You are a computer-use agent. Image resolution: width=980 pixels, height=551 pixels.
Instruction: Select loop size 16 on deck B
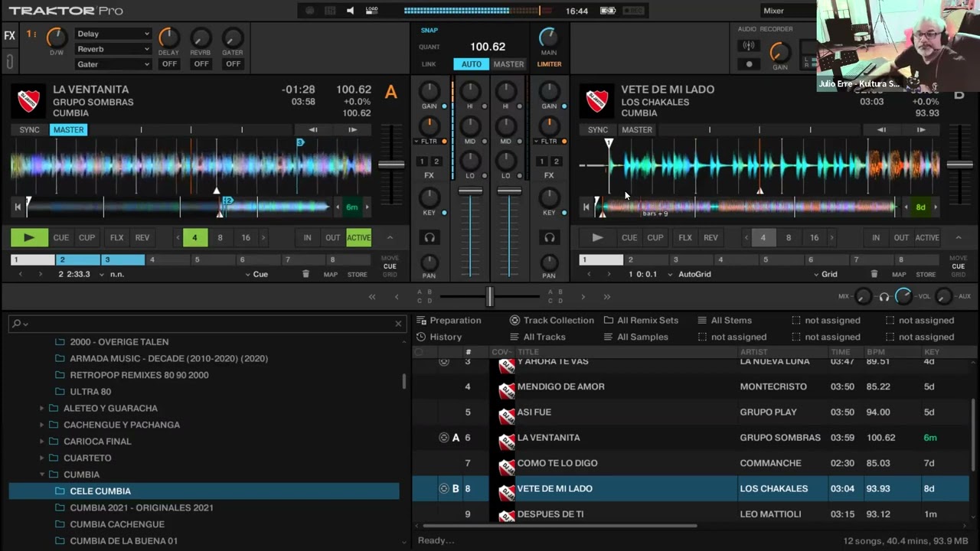(x=814, y=238)
